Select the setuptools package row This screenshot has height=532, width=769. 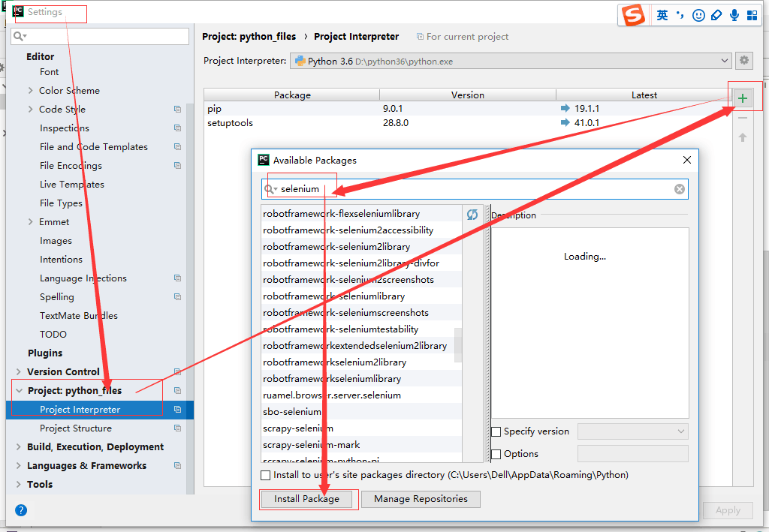coord(468,123)
